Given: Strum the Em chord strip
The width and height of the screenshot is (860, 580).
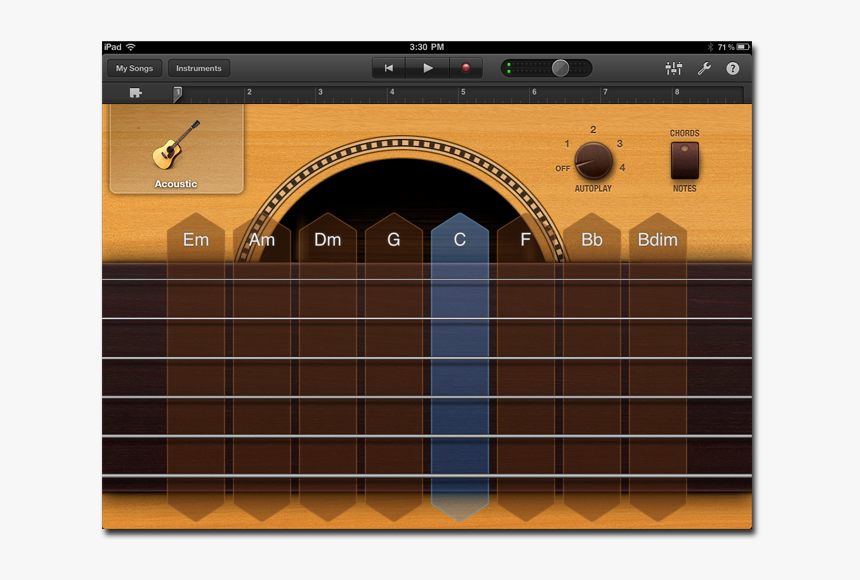Looking at the screenshot, I should click(x=196, y=367).
